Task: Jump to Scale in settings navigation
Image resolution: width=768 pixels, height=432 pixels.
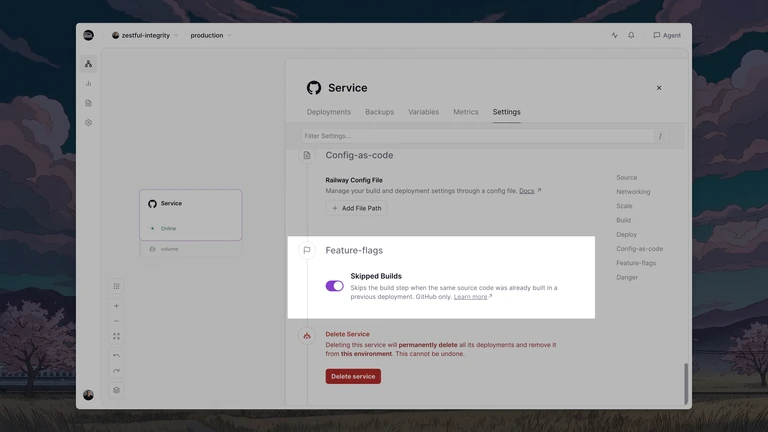Action: (x=624, y=206)
